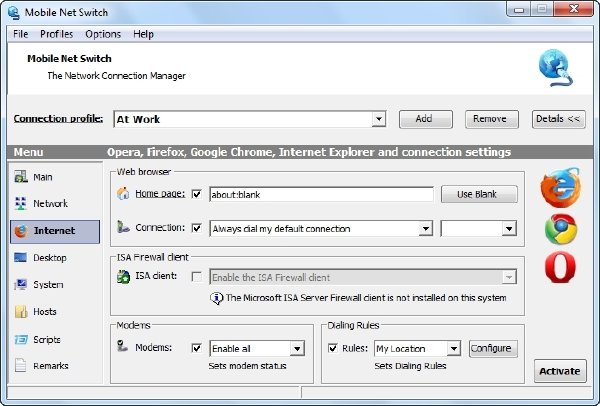Collapse the panel with the Details << button
Viewport: 600px width, 406px height.
click(558, 119)
